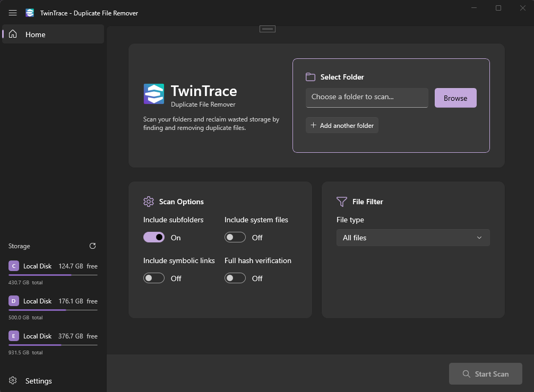This screenshot has width=534, height=392.
Task: Click the Include symbolic links label
Action: 179,260
